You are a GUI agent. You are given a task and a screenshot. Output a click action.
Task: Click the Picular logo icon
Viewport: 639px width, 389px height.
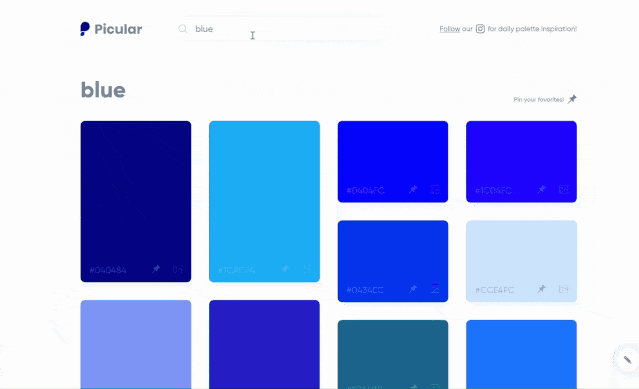85,29
